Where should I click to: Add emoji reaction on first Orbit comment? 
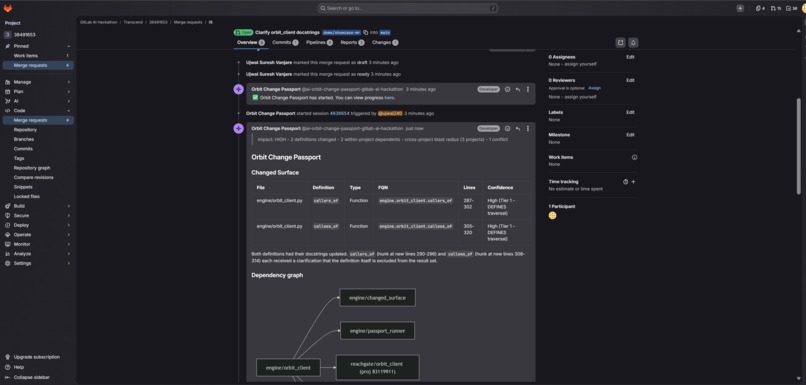[x=507, y=89]
